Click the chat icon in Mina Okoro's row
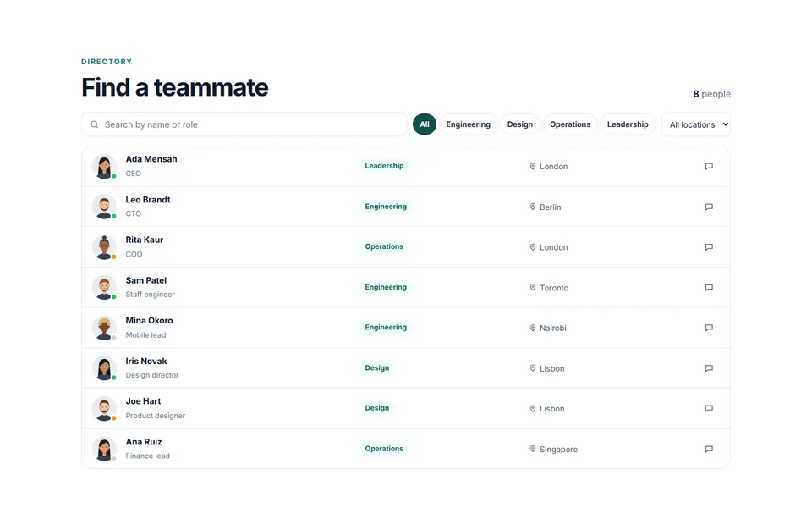Screen dimensions: 812x508 [x=709, y=328]
